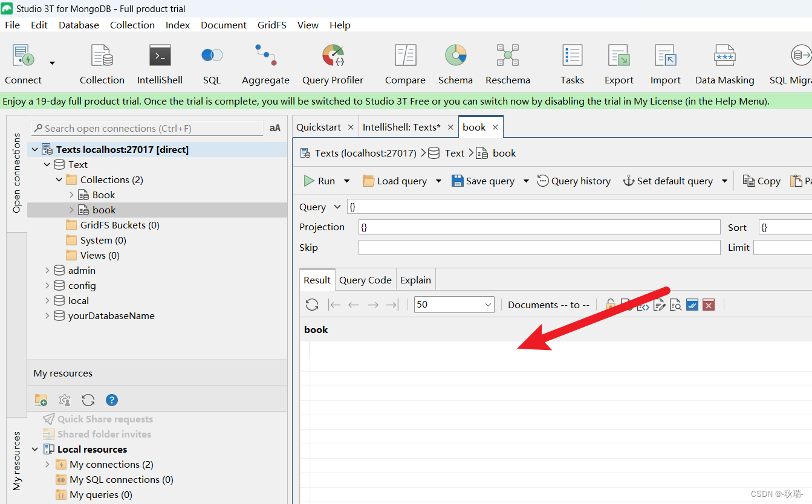Click the Load query button
This screenshot has height=504, width=812.
pyautogui.click(x=395, y=181)
